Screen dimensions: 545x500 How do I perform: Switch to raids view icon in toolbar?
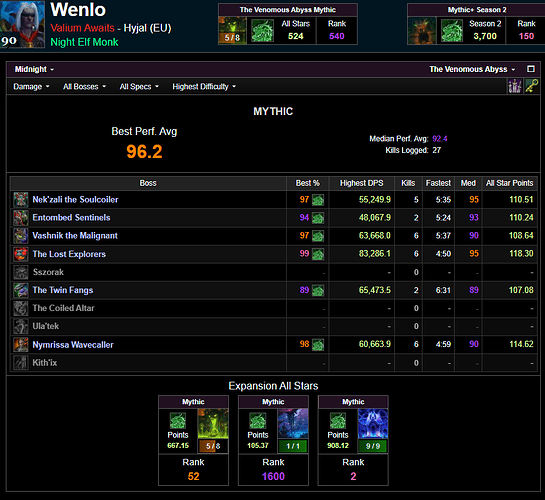click(515, 86)
